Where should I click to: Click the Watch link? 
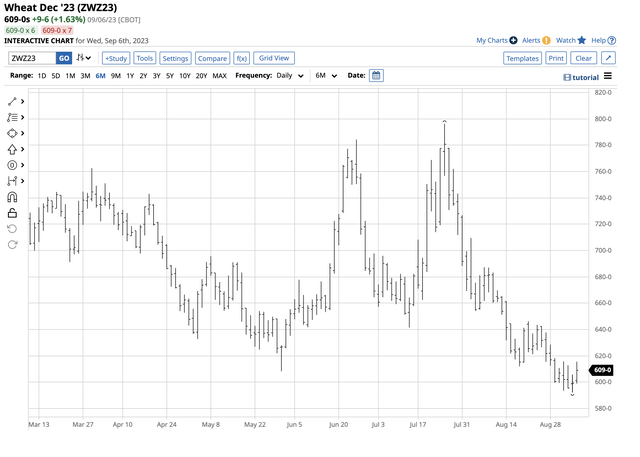coord(566,40)
